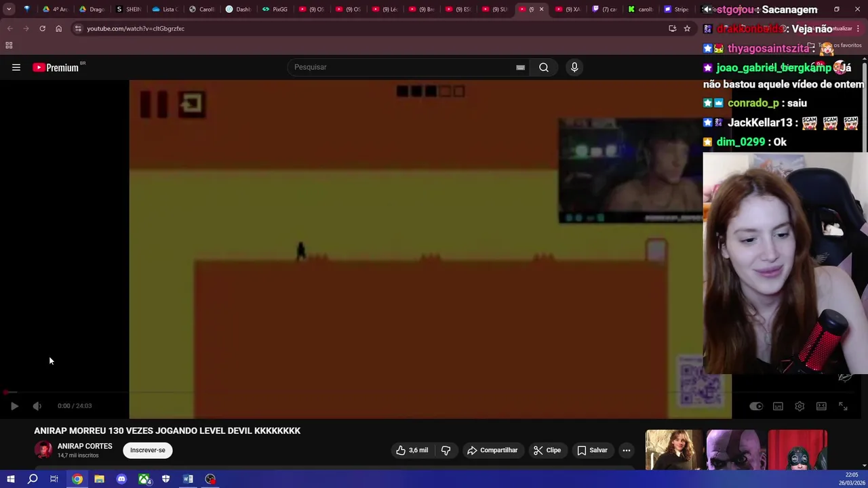868x488 pixels.
Task: Bookmark this page with the star icon
Action: pyautogui.click(x=687, y=28)
